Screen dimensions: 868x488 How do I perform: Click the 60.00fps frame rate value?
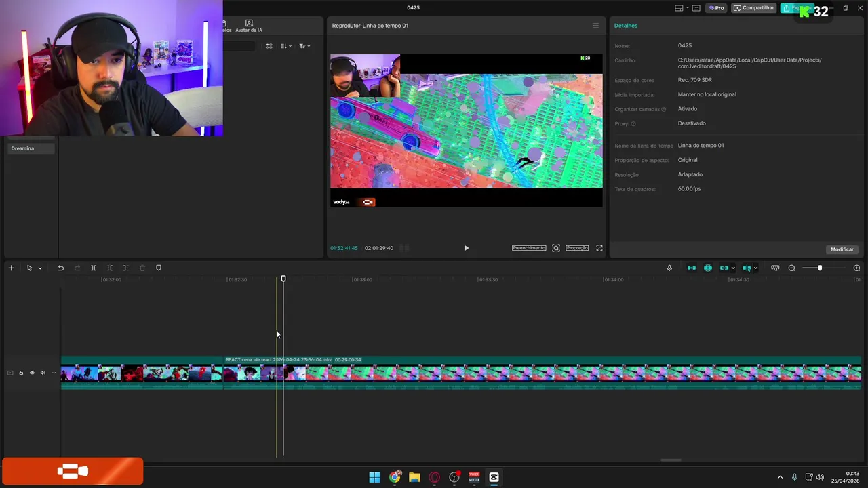[x=689, y=189]
